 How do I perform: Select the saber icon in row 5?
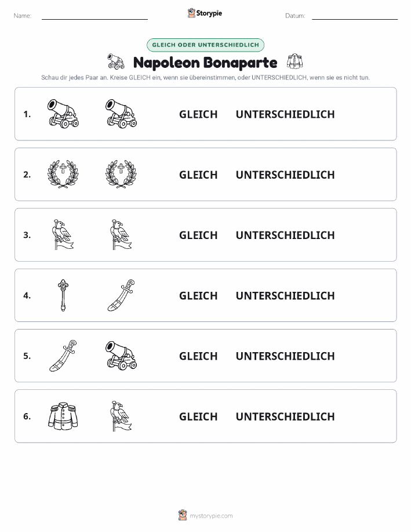click(x=63, y=356)
